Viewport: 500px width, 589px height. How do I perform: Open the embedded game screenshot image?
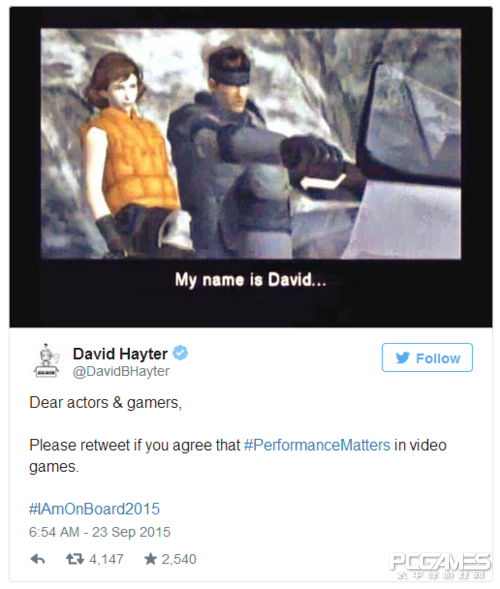(251, 144)
